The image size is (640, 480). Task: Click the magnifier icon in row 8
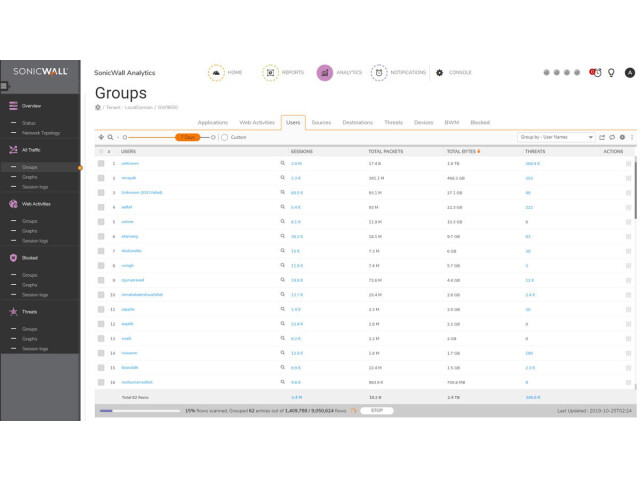282,265
